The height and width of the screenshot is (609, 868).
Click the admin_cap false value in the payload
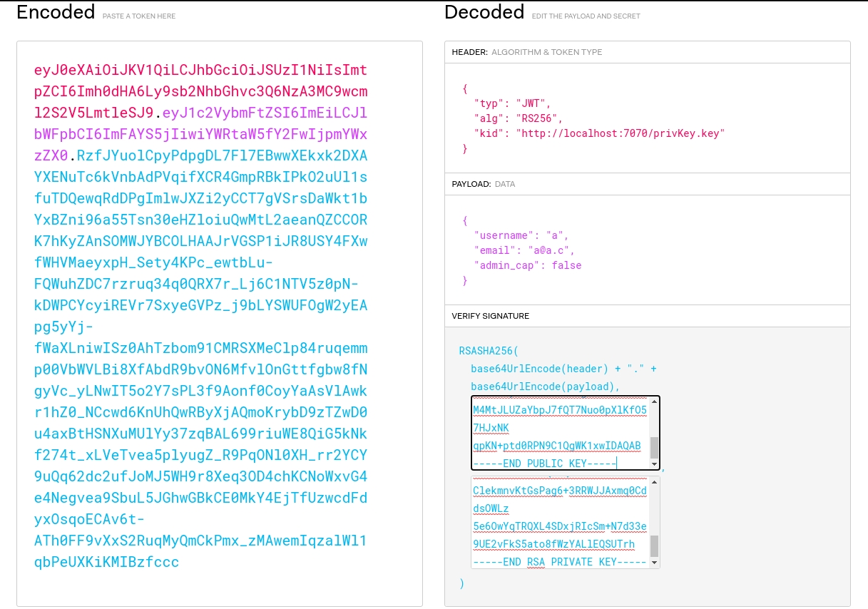[566, 265]
